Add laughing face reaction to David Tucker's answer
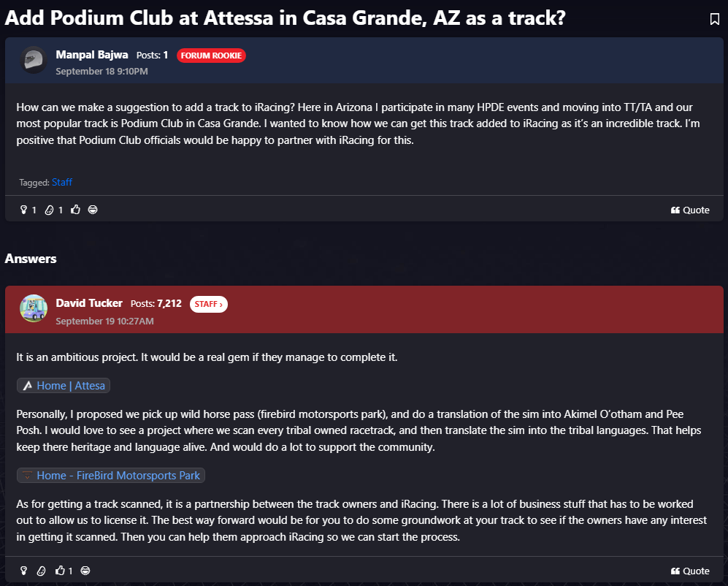728x586 pixels. pos(85,571)
